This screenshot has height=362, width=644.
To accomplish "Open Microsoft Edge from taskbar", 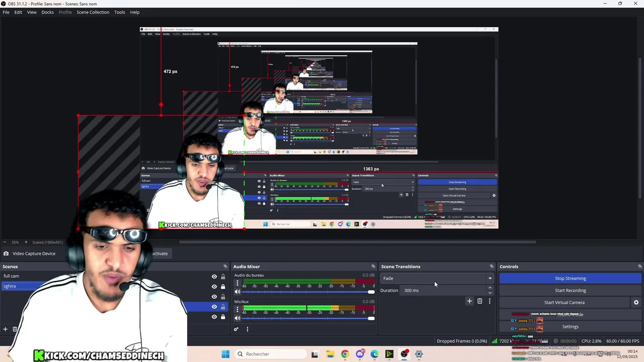I will pyautogui.click(x=374, y=354).
